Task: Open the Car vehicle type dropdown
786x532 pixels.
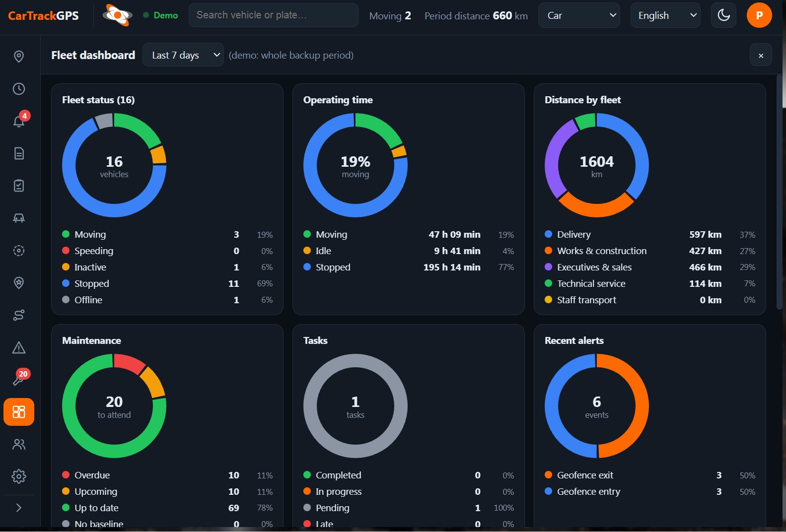Action: pyautogui.click(x=579, y=15)
